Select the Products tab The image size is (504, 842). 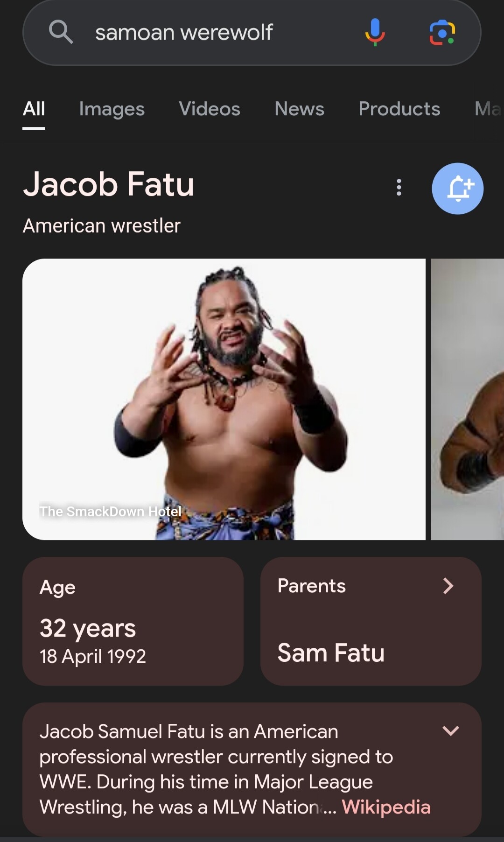pos(399,109)
